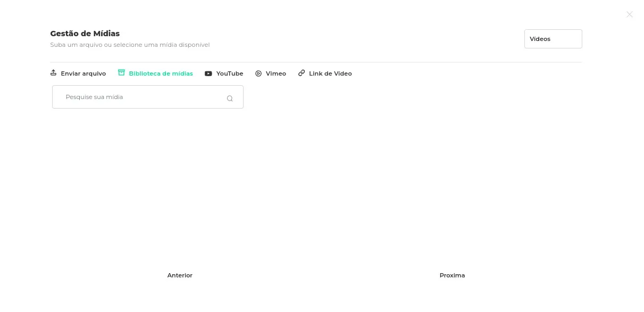
Task: Open the Link de Vídeo tab
Action: [325, 73]
